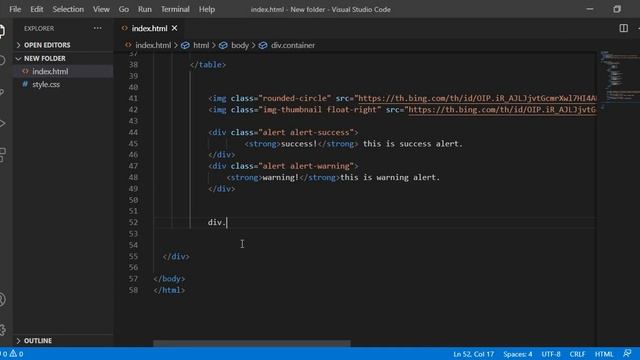This screenshot has width=640, height=360.
Task: Open the File menu
Action: 15,9
